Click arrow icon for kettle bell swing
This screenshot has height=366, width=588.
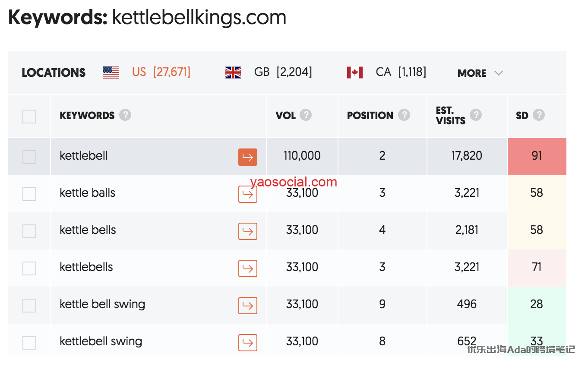[247, 306]
